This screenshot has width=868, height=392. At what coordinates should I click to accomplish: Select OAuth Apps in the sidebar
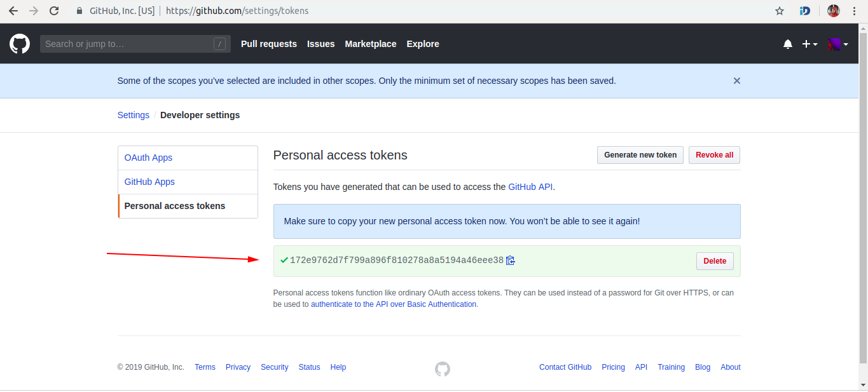tap(148, 158)
